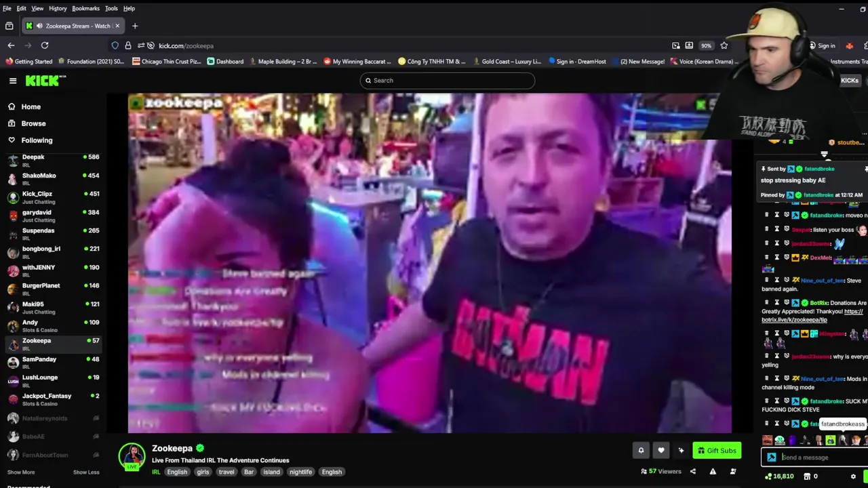Open Following in the sidebar
Viewport: 868px width, 488px height.
click(37, 140)
